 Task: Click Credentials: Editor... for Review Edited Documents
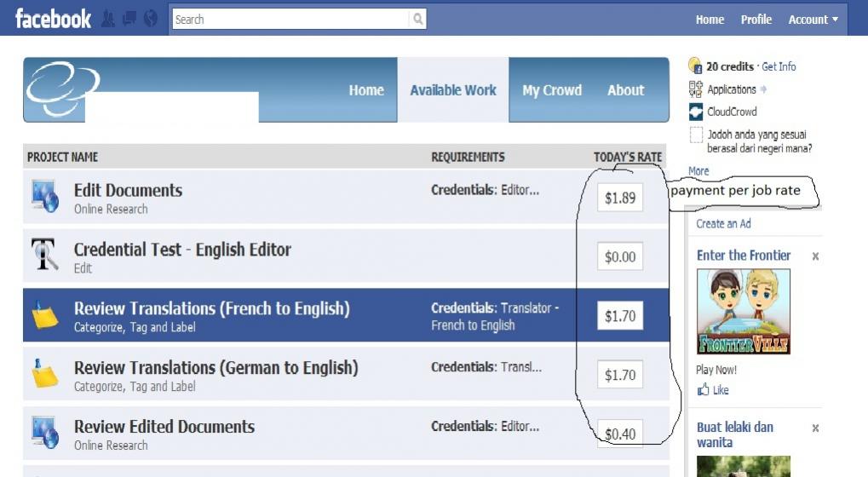(x=485, y=426)
